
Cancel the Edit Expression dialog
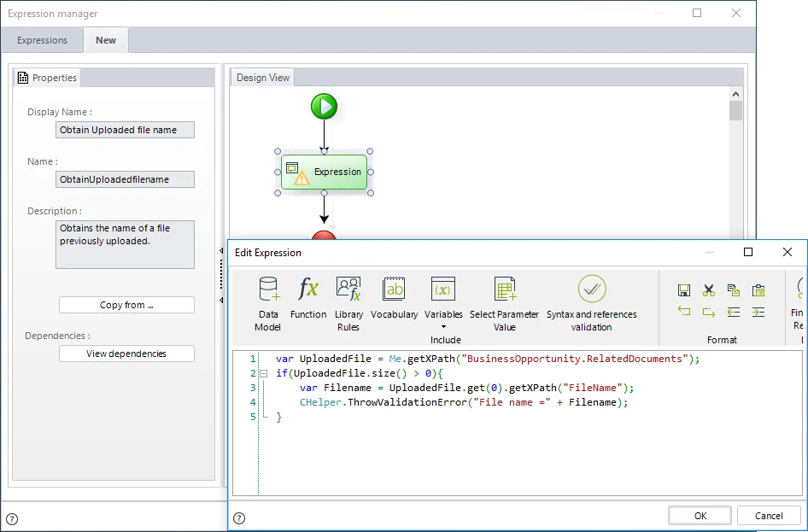click(x=769, y=516)
